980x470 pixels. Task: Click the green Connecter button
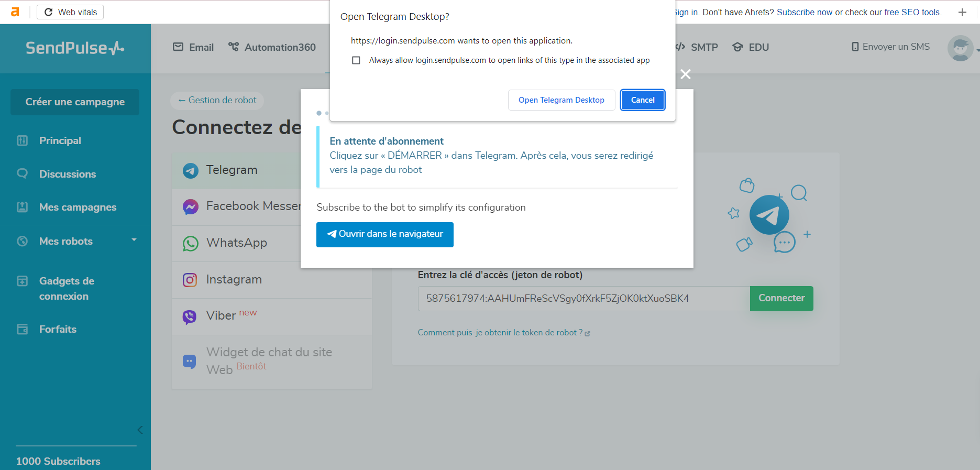click(x=781, y=298)
